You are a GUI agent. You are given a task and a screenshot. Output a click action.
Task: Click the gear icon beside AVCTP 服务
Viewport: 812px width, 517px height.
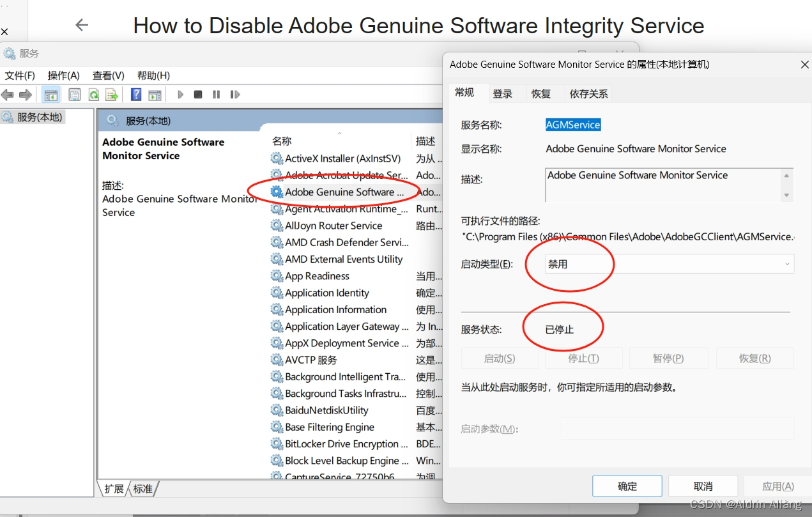(x=277, y=360)
